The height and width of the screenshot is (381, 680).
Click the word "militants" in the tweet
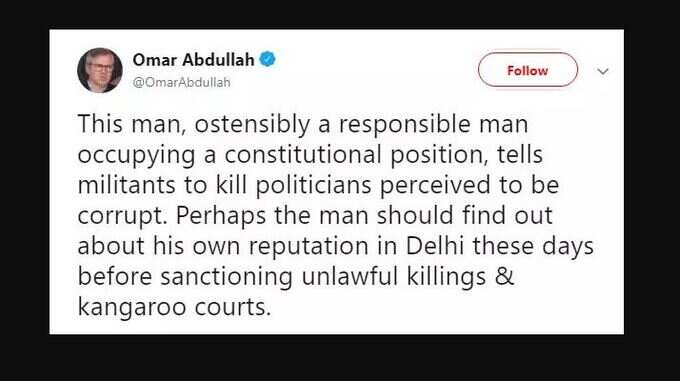[x=126, y=185]
